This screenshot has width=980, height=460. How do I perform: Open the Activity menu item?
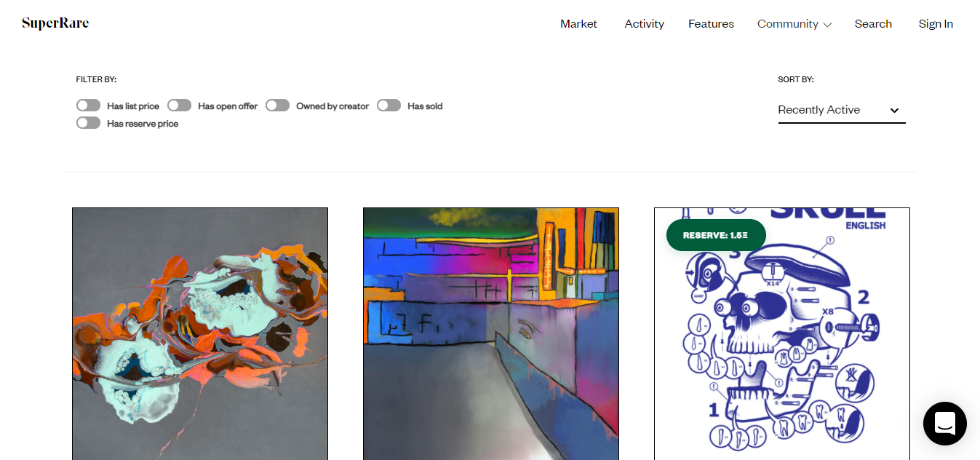644,24
